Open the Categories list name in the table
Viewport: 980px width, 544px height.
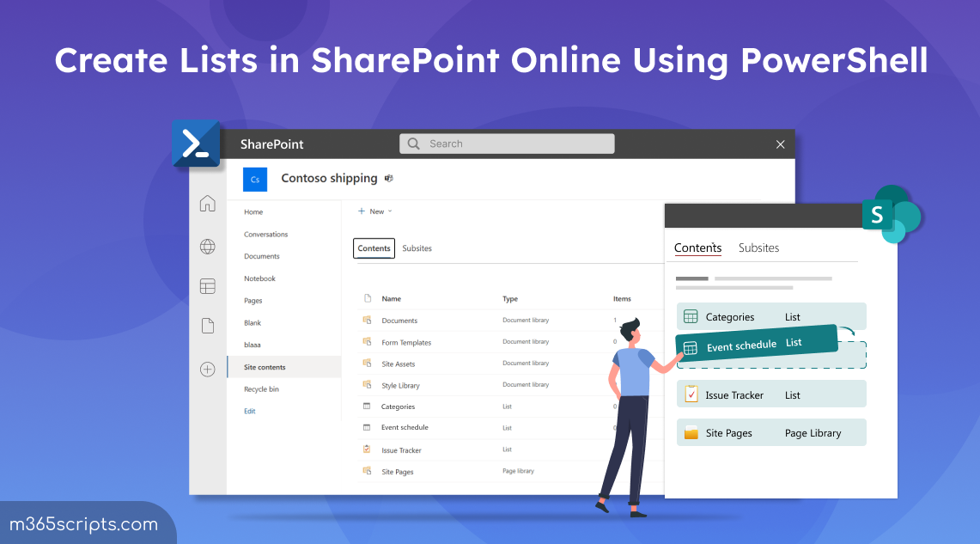(x=399, y=406)
